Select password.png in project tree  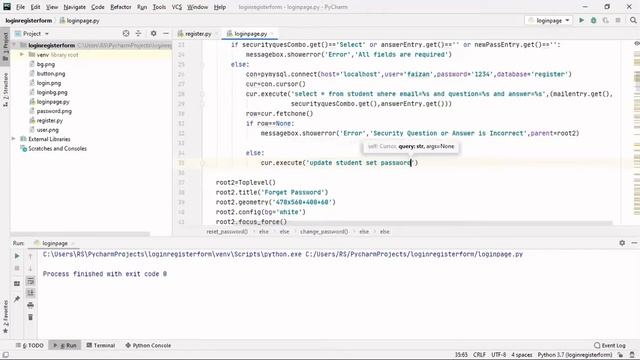54,111
